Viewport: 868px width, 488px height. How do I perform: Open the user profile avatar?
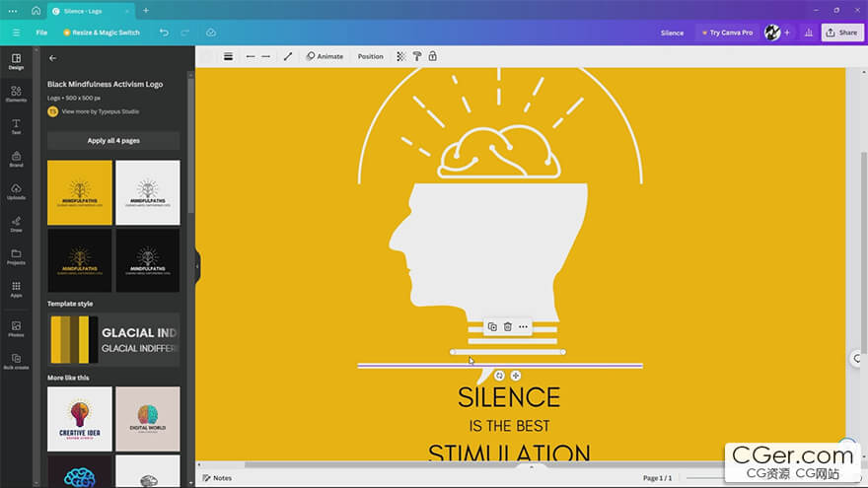[772, 33]
